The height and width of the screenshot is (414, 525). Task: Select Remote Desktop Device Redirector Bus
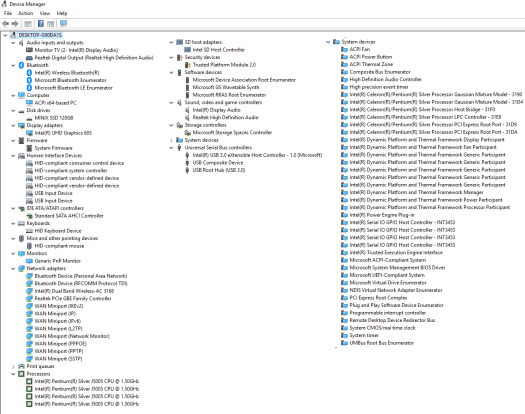[x=392, y=320]
